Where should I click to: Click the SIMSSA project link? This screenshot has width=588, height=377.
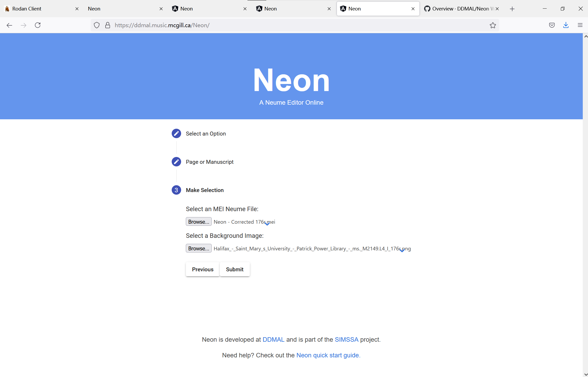pyautogui.click(x=346, y=339)
